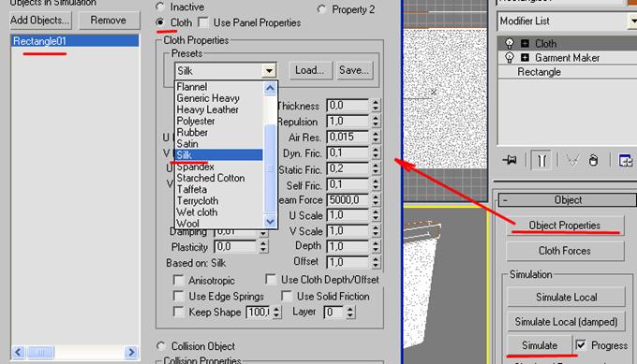
Task: Select Garment Maker in modifier stack
Action: (x=567, y=58)
